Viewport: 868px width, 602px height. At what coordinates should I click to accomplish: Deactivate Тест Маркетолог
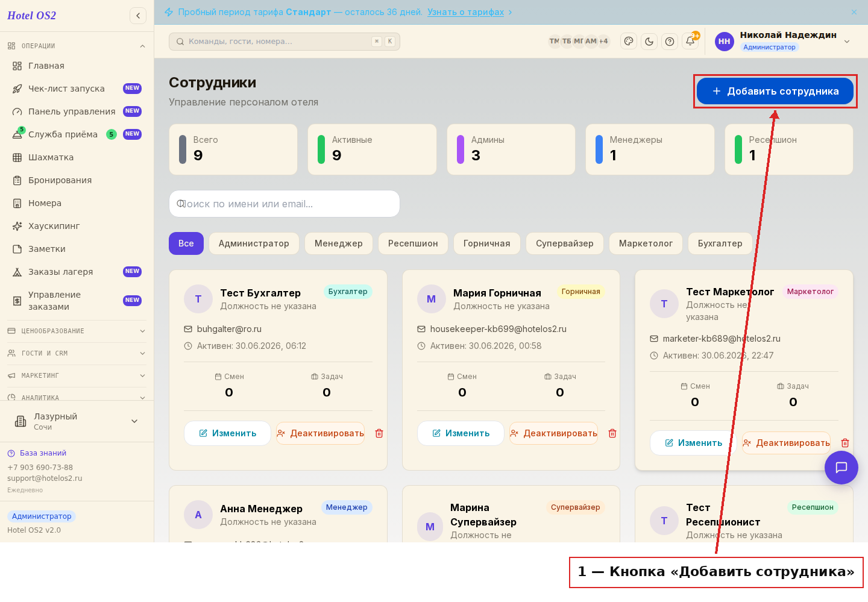[x=787, y=443]
